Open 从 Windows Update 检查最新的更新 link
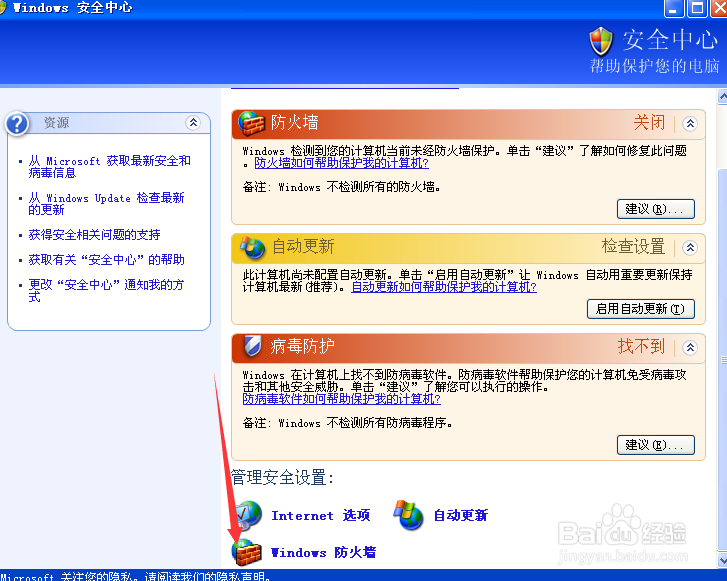The height and width of the screenshot is (581, 727). pos(106,204)
